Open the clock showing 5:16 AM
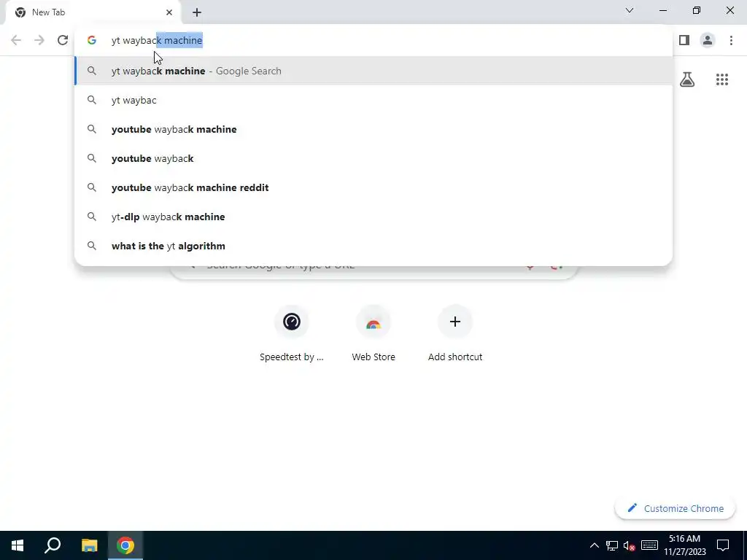Viewport: 747px width, 560px height. pos(684,545)
